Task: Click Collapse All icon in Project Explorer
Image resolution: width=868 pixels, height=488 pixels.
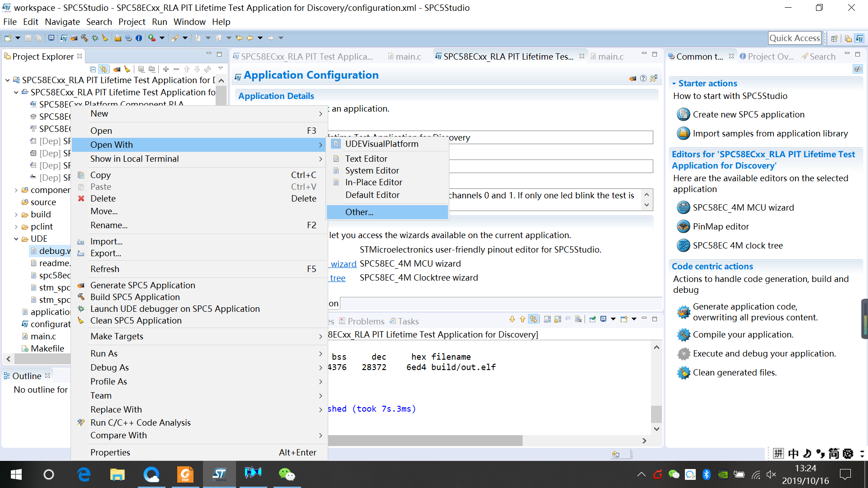Action: [x=93, y=69]
